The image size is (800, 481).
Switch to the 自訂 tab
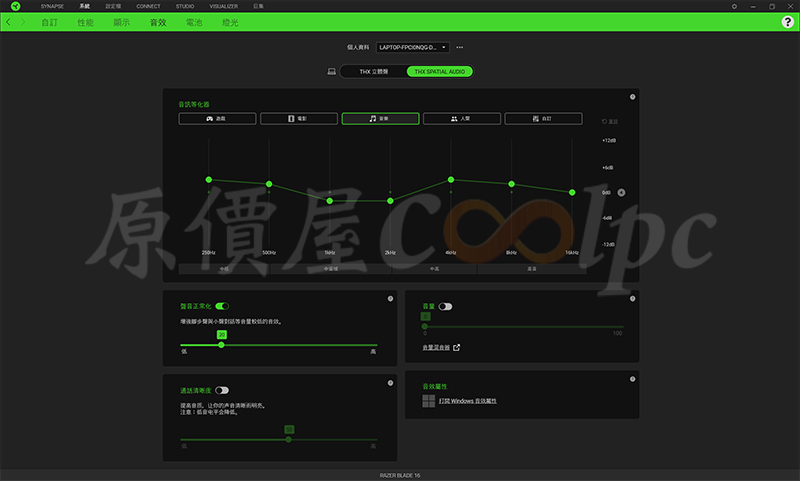[x=49, y=22]
